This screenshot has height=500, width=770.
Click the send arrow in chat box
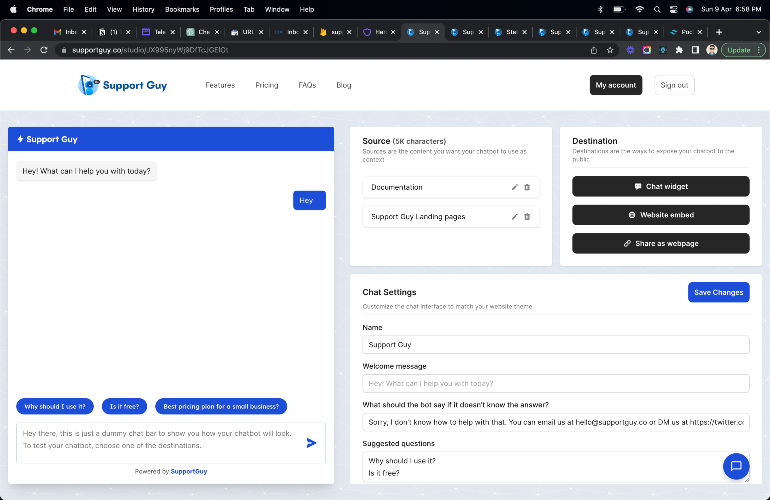311,442
